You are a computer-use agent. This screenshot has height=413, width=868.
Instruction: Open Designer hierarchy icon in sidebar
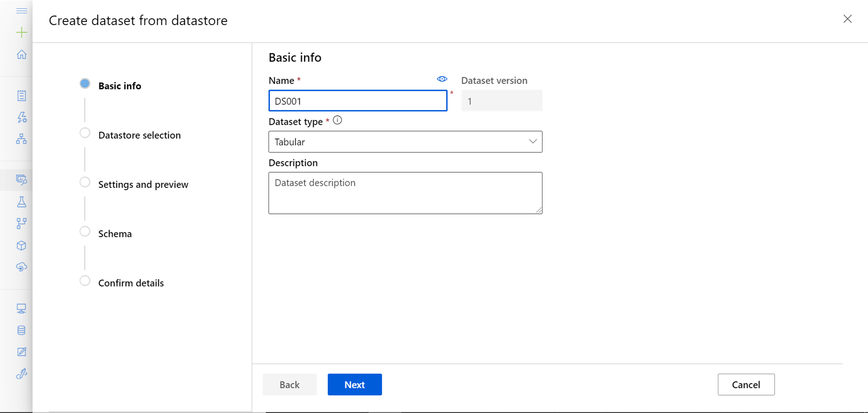click(x=21, y=139)
